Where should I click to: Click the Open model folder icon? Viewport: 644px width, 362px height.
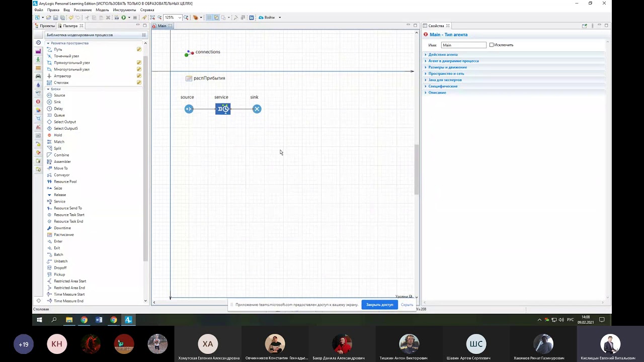(x=48, y=18)
